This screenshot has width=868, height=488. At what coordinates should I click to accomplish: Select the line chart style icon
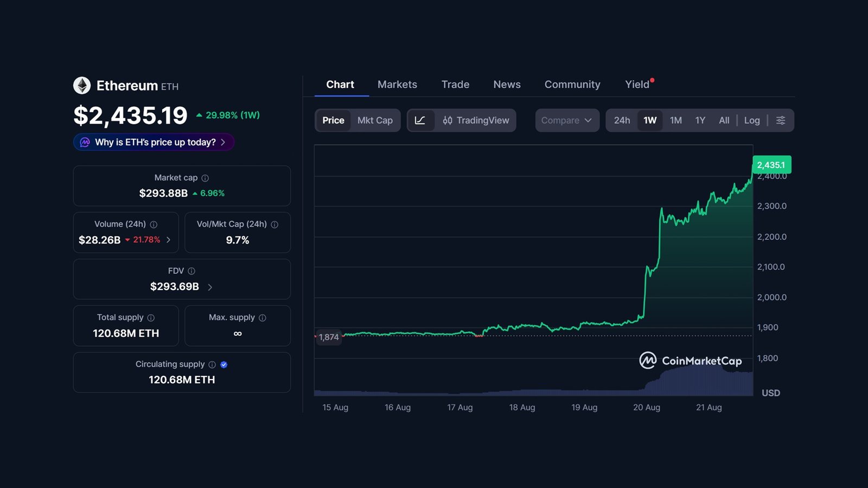(x=420, y=120)
